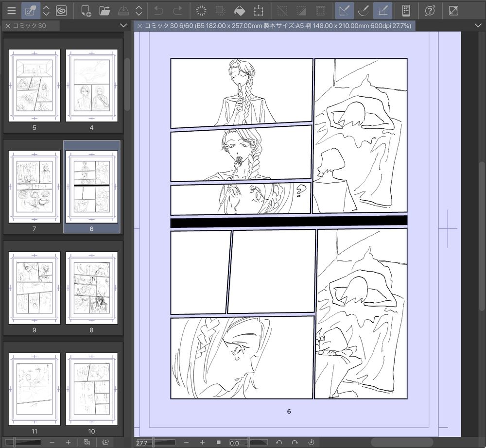Viewport: 486px width, 448px height.
Task: Activate the Scale/Rotate transform icon
Action: tap(259, 11)
